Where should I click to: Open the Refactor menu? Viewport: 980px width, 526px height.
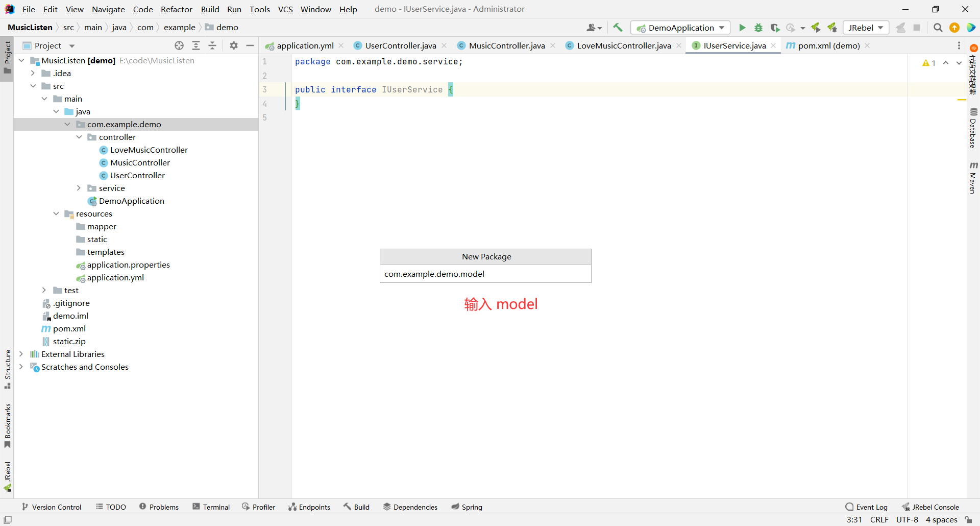(x=177, y=9)
